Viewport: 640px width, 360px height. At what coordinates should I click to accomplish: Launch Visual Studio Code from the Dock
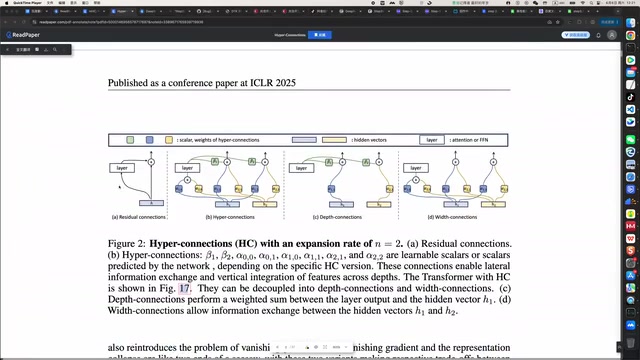click(x=631, y=109)
